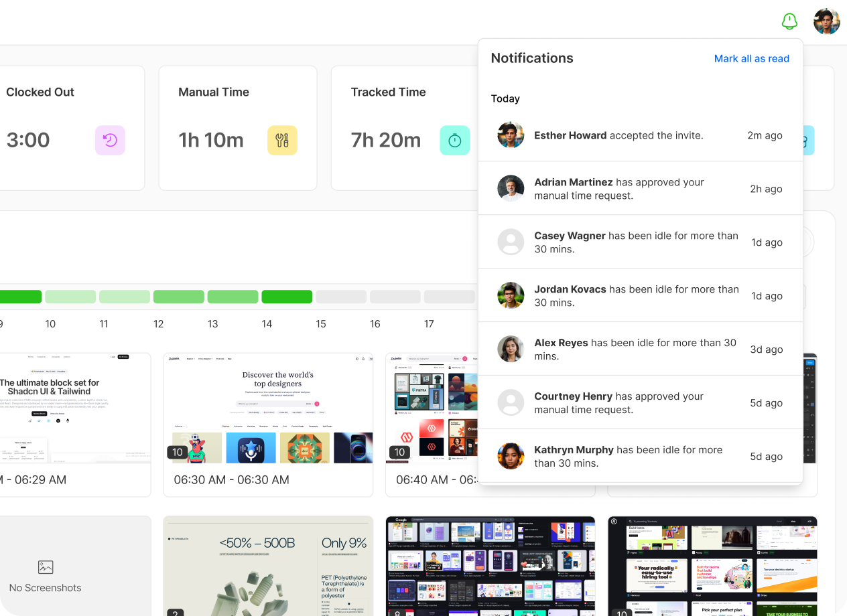Image resolution: width=847 pixels, height=616 pixels.
Task: Select the gray hour 16 timeline segment
Action: tap(395, 297)
